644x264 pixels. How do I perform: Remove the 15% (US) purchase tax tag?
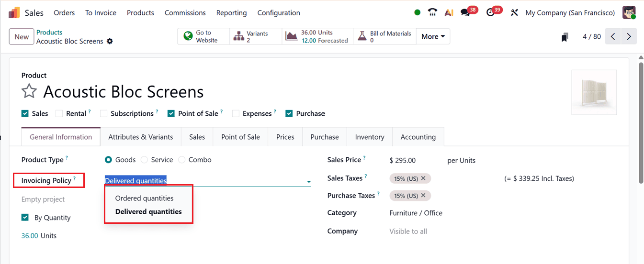pos(423,196)
